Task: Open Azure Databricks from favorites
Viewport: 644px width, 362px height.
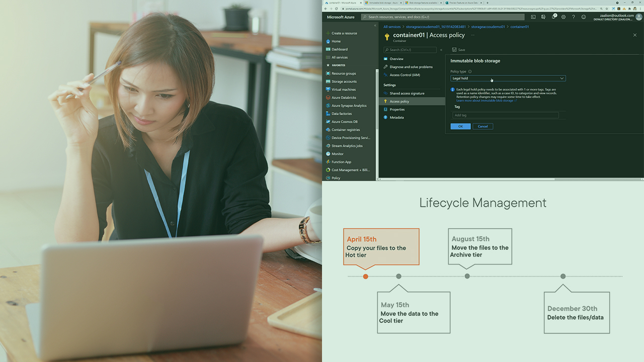Action: (343, 98)
